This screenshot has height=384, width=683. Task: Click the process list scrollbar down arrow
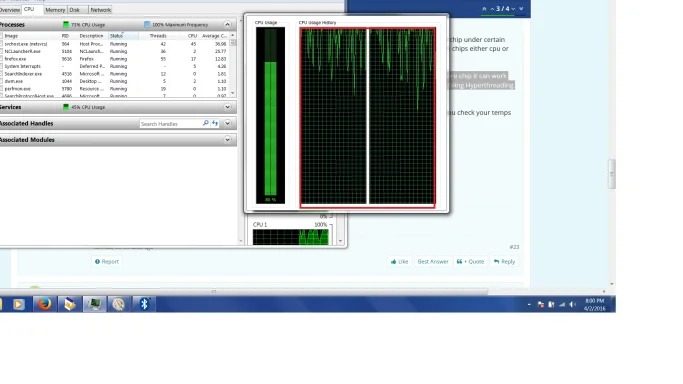pyautogui.click(x=233, y=93)
